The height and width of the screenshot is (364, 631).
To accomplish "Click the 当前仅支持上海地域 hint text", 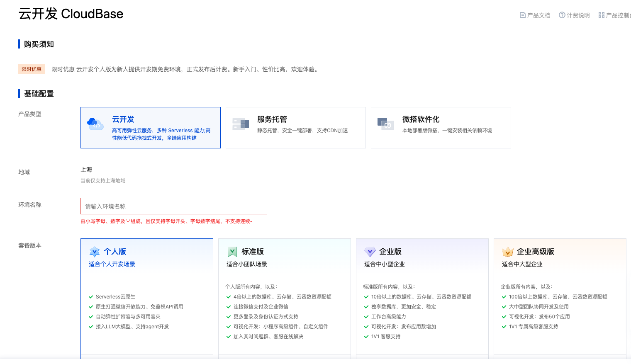I will [x=103, y=181].
